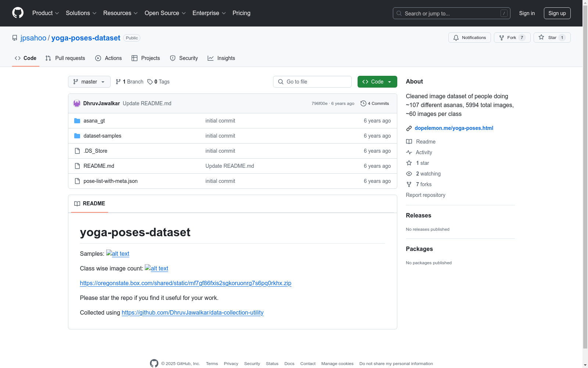
Task: Select the README tab
Action: coord(90,204)
